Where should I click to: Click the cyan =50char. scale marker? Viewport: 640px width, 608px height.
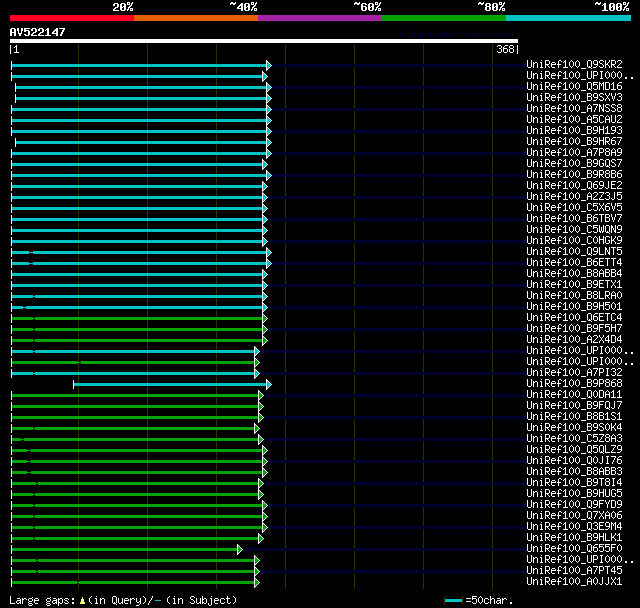point(454,601)
